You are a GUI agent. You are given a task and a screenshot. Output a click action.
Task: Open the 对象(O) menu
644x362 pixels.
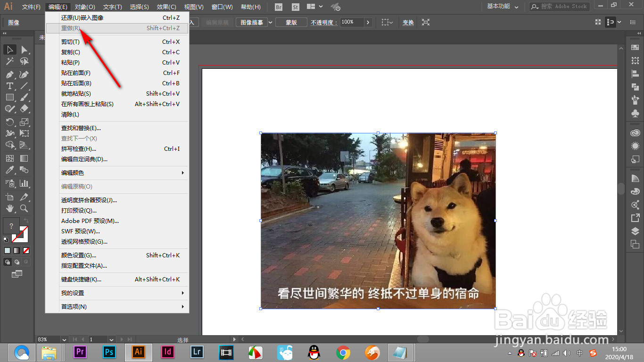[x=85, y=7]
